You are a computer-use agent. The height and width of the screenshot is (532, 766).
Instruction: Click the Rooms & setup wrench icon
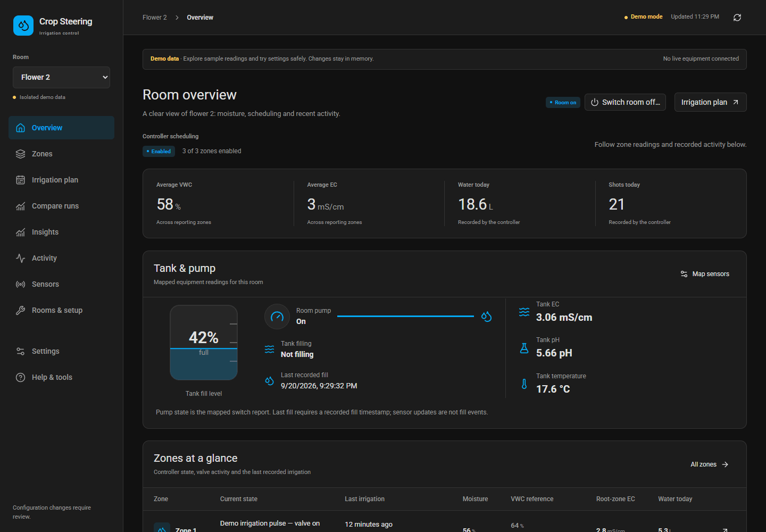coord(21,310)
